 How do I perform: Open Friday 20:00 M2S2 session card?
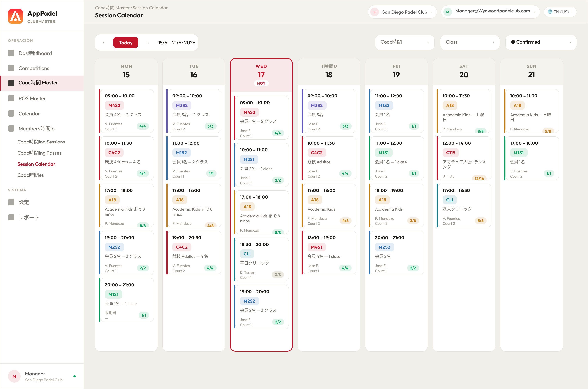click(397, 252)
